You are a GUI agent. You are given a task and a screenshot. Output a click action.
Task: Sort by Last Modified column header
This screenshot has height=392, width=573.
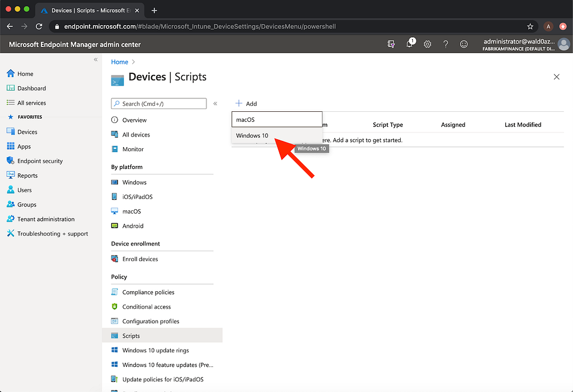pos(523,125)
